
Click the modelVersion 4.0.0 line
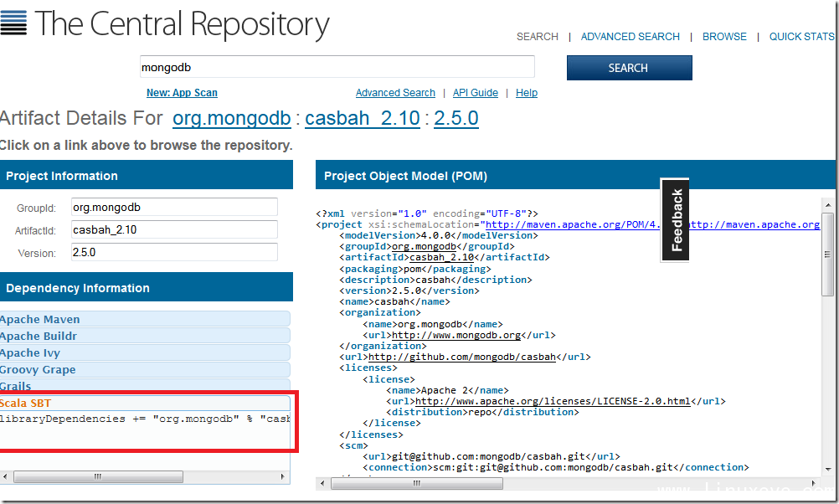coord(439,235)
